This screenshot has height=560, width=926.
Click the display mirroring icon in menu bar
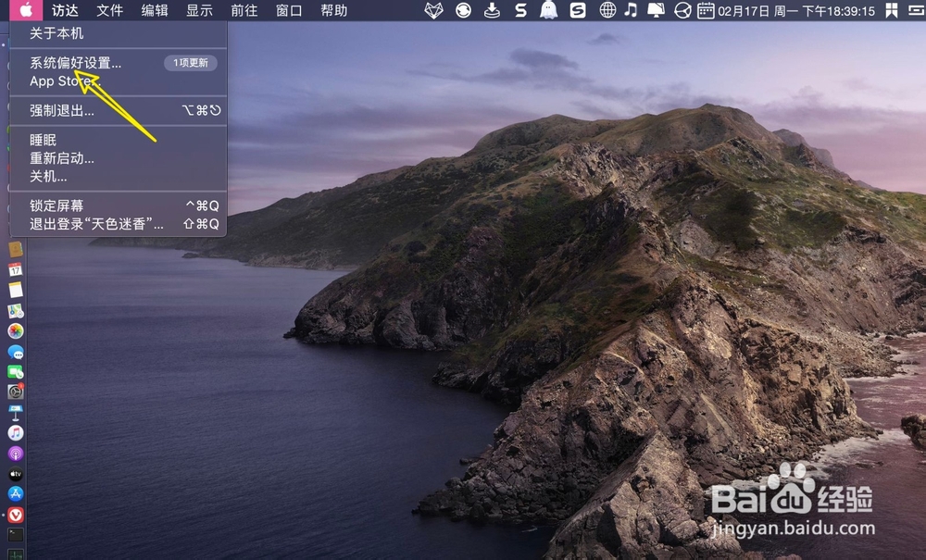pos(655,11)
